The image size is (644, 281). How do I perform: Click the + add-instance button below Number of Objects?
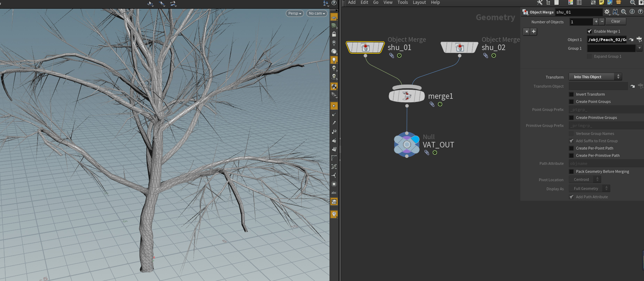tap(534, 32)
